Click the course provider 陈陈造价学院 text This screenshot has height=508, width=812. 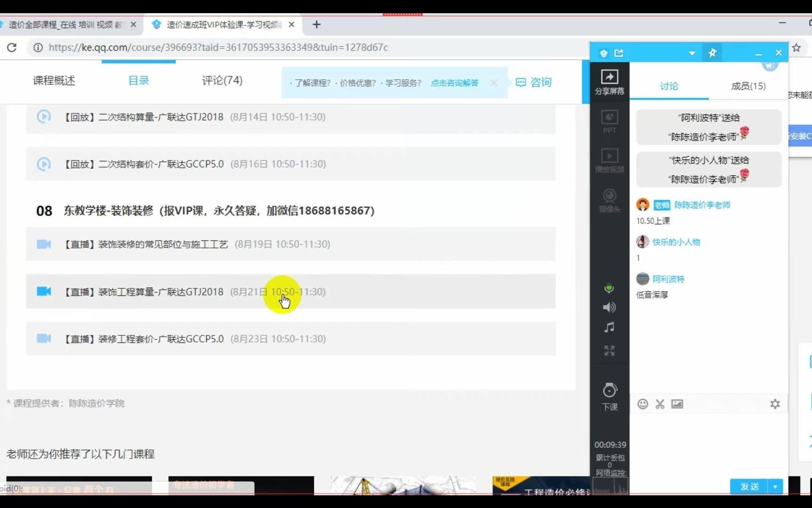click(x=96, y=404)
